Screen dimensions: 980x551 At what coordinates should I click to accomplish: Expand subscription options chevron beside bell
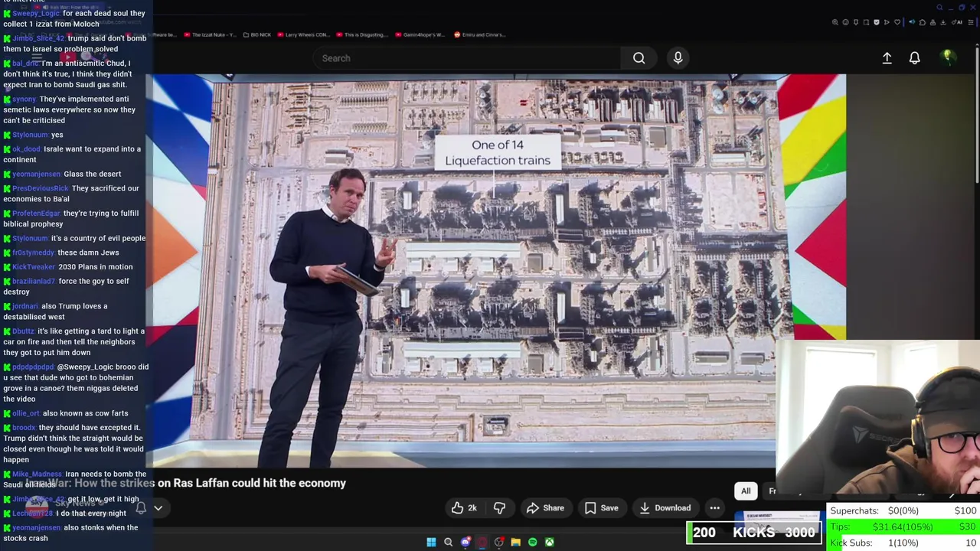point(158,507)
